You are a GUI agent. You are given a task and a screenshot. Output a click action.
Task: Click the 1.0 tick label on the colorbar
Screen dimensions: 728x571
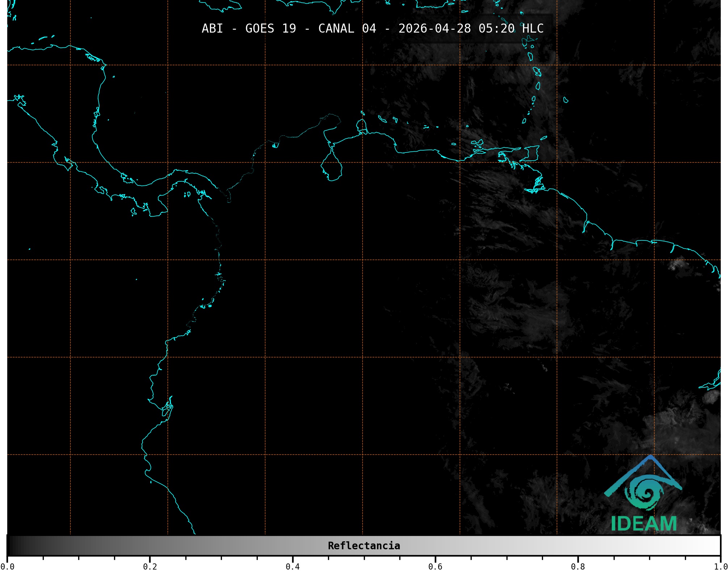click(720, 567)
